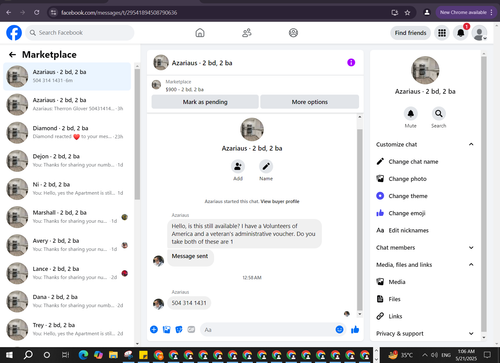500x363 pixels.
Task: Open Marshall - 2 bd, 2 ba conversation
Action: (x=67, y=217)
